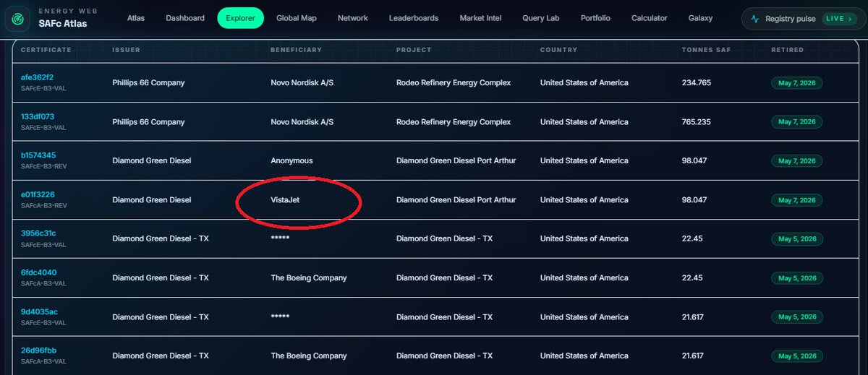Click the Project column header
868x375 pixels.
click(x=414, y=50)
